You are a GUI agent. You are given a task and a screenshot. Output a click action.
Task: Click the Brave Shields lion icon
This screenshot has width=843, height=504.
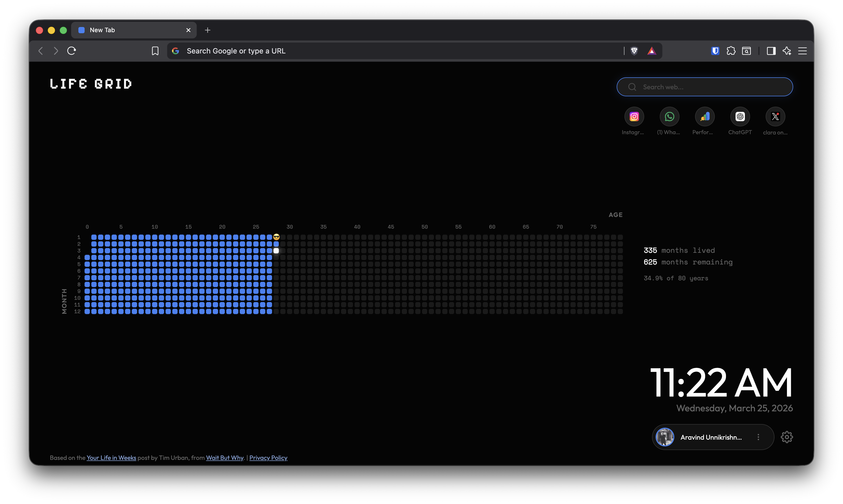click(x=634, y=51)
